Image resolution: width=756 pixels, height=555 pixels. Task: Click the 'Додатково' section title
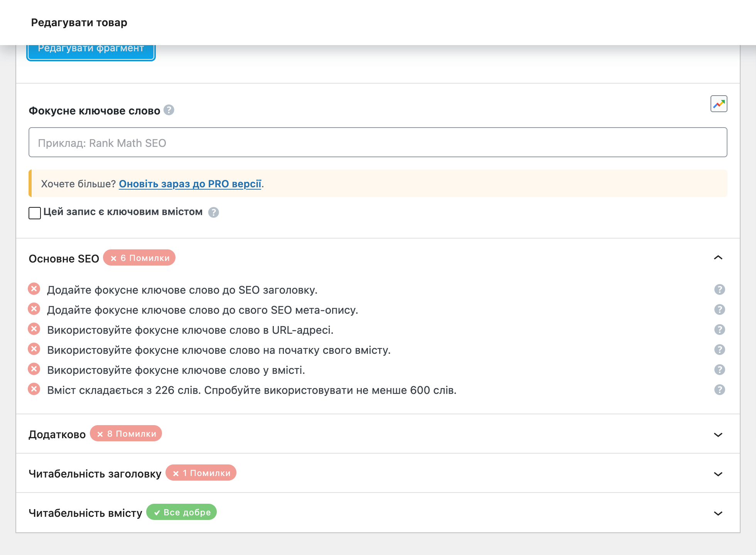[57, 434]
